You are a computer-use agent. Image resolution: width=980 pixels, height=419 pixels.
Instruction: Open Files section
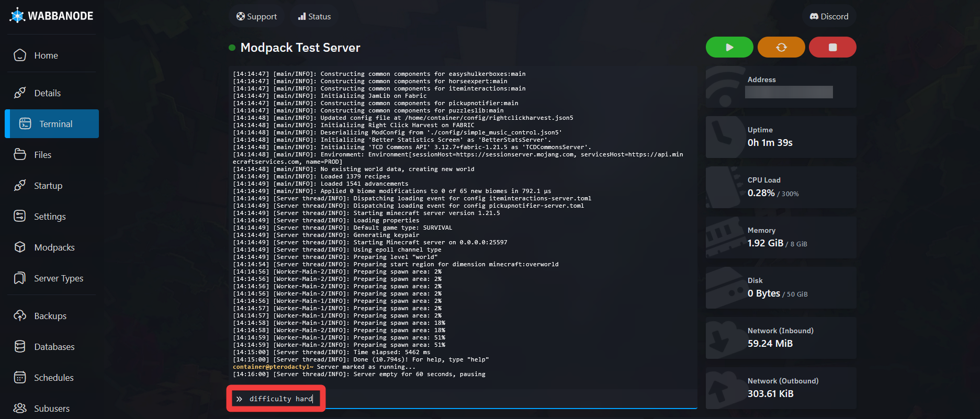click(x=43, y=155)
